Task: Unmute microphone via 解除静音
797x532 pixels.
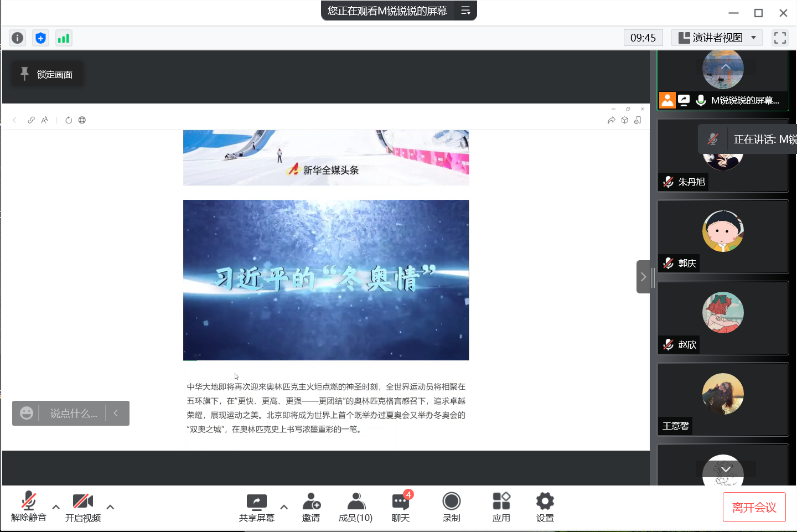Action: pyautogui.click(x=29, y=507)
